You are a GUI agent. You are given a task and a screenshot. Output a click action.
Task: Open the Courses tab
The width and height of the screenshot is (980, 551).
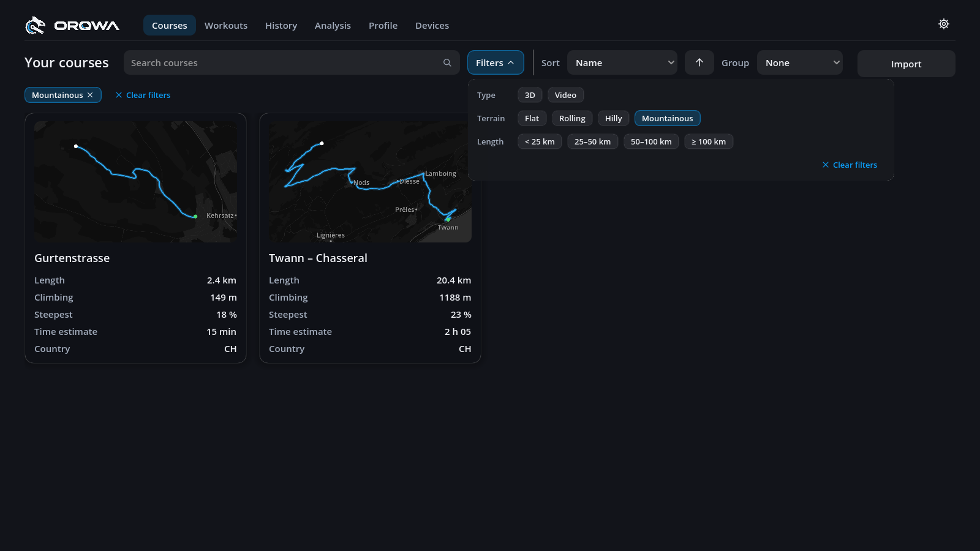170,25
